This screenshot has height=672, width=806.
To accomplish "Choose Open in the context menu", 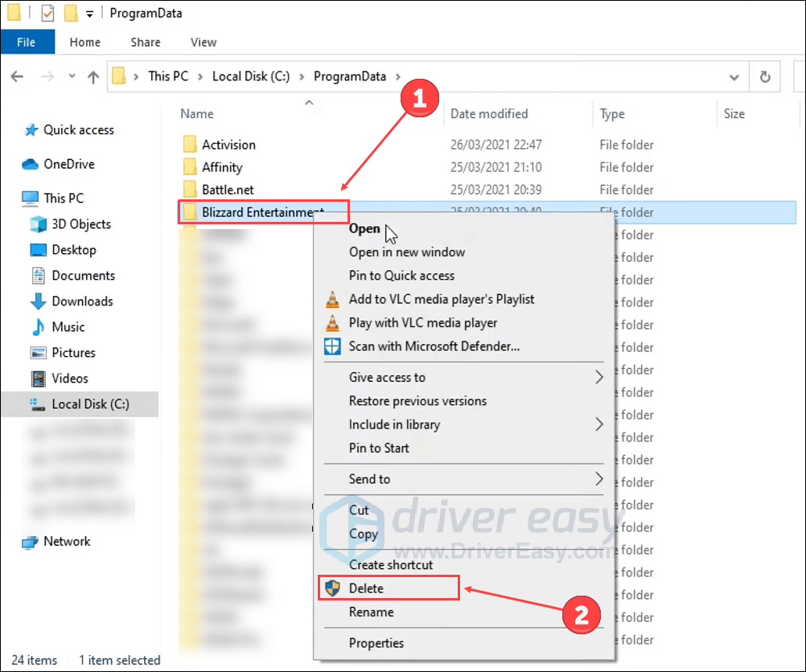I will point(364,228).
